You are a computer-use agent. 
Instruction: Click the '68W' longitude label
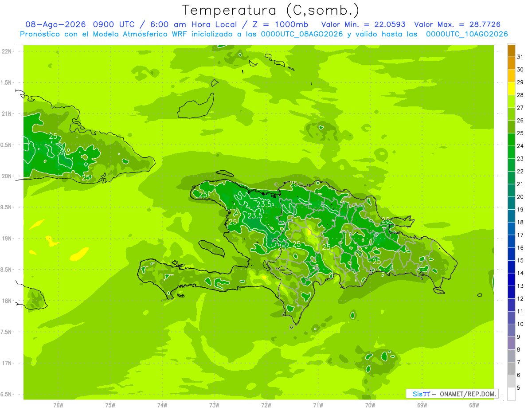coord(474,405)
